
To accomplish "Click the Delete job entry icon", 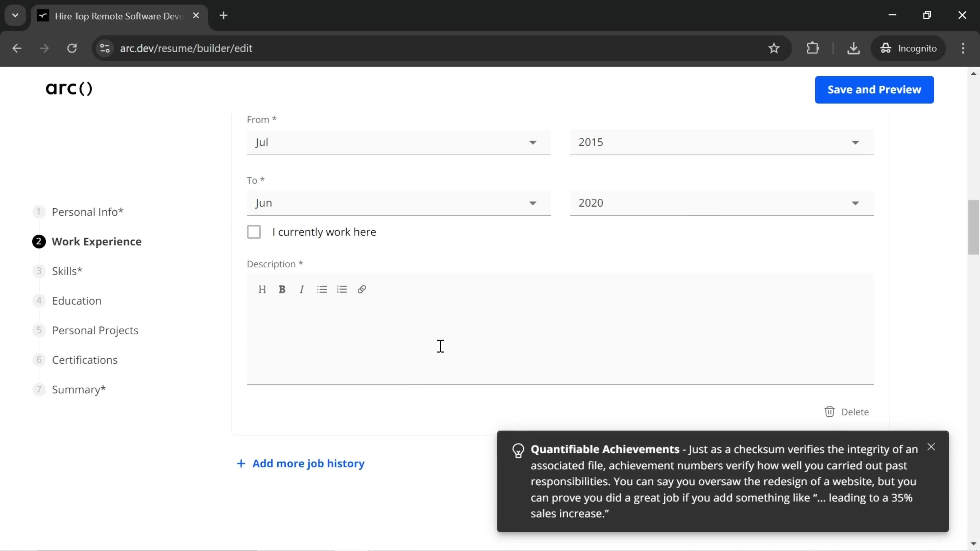I will [829, 411].
